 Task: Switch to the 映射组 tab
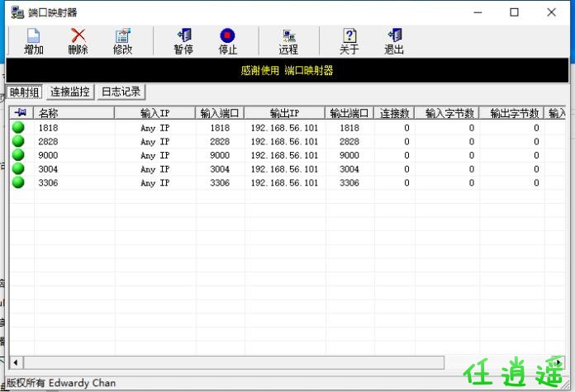24,92
